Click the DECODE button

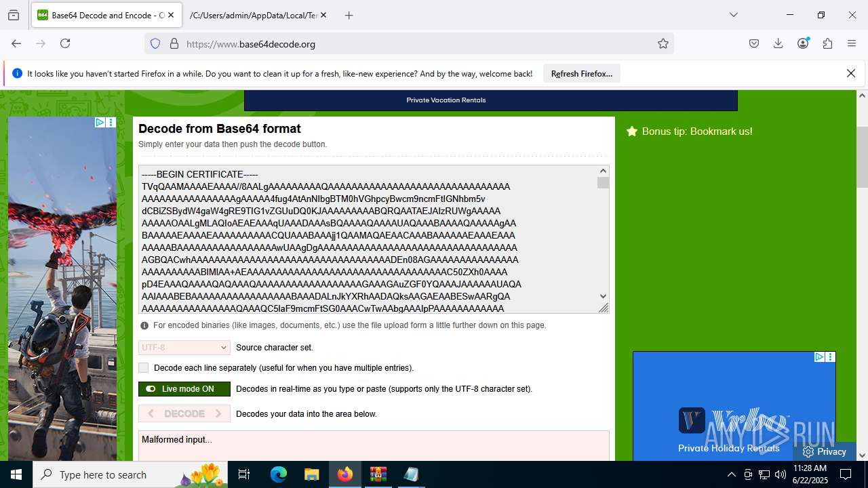pos(184,413)
